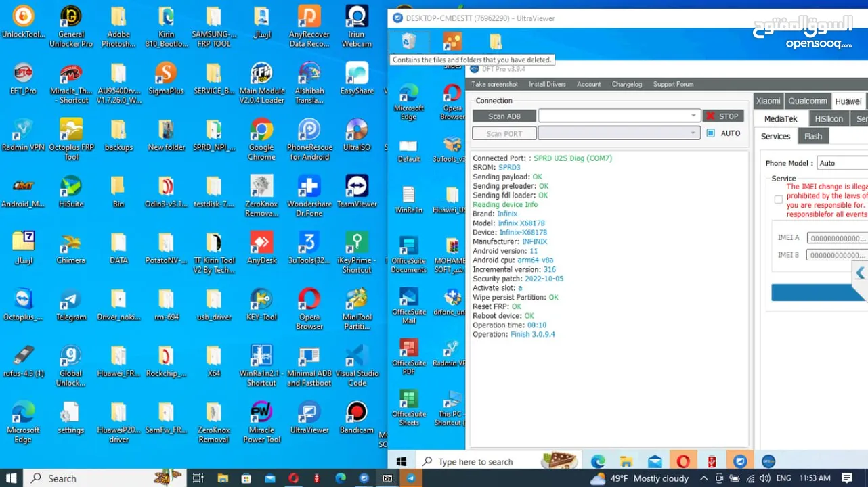Launch Visual Studio Code from desktop

point(357,366)
